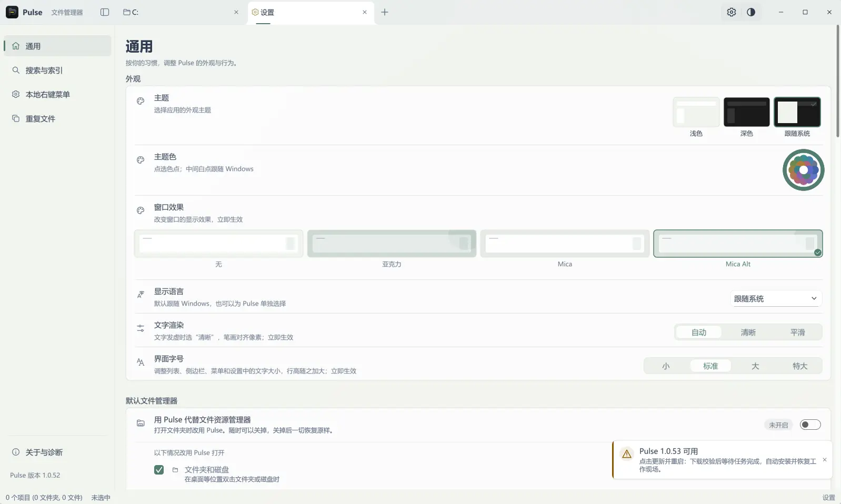Switch theme with the half-circle contrast icon
Viewport: 841px width, 504px height.
[x=751, y=12]
